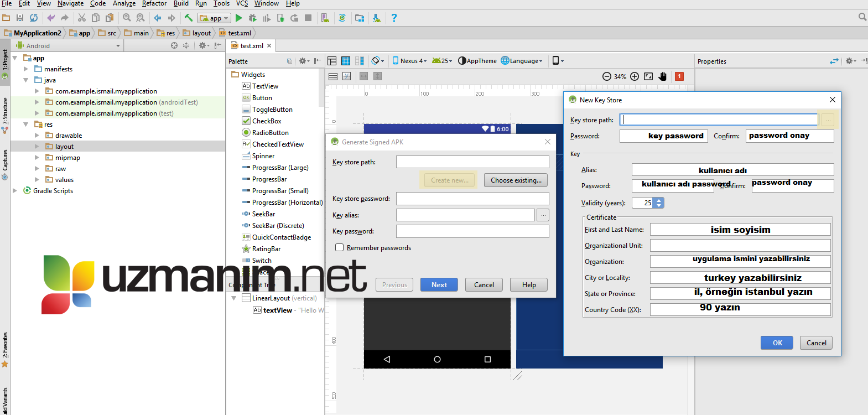Click the Make Project hammer icon

189,18
